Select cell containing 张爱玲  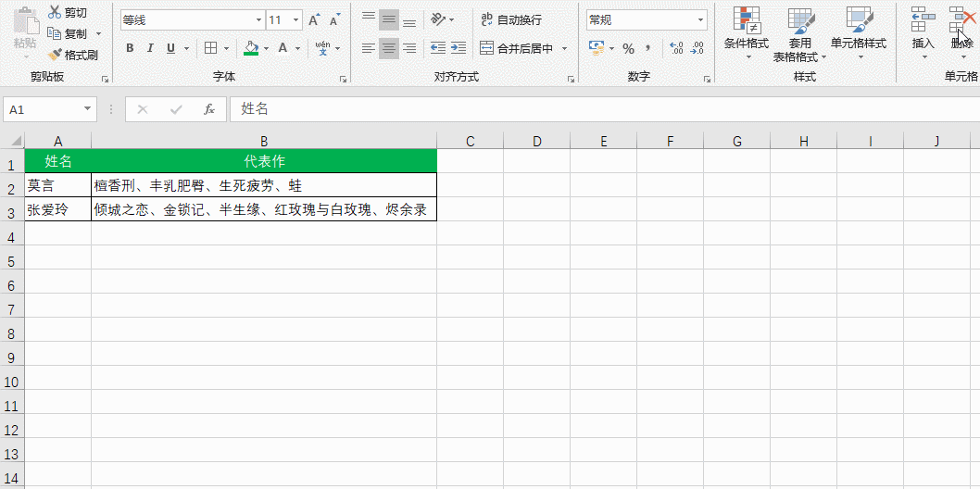58,209
